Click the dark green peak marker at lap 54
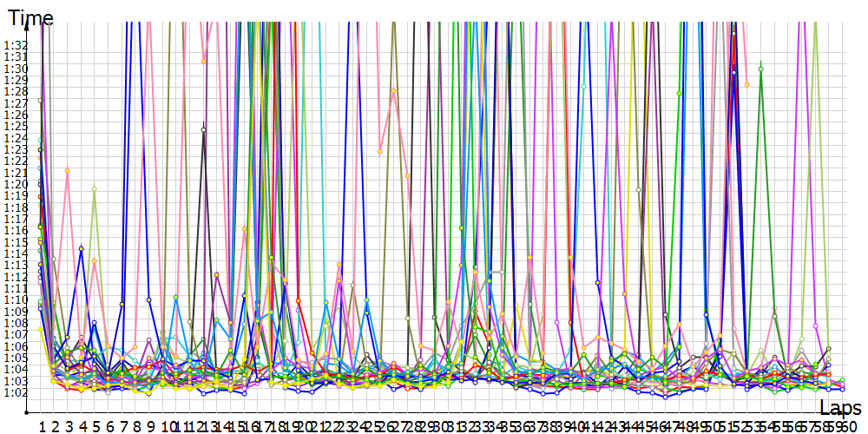Image resolution: width=868 pixels, height=434 pixels. pyautogui.click(x=761, y=69)
